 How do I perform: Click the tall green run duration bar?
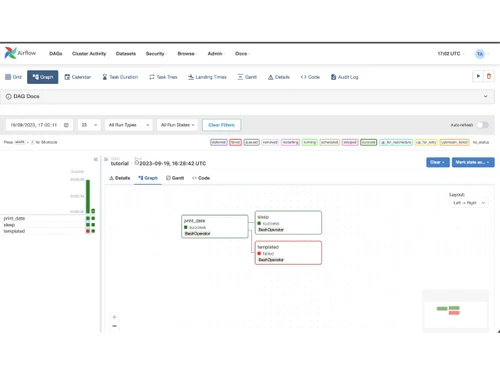coord(88,197)
